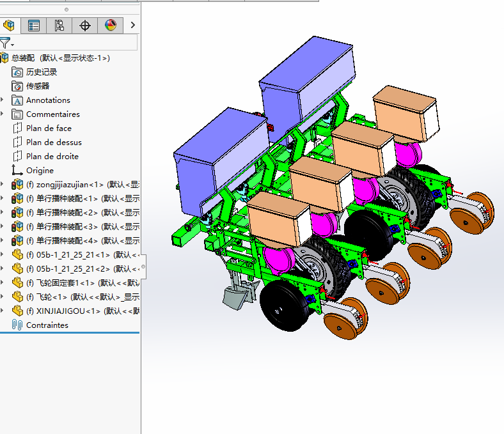Image resolution: width=504 pixels, height=434 pixels.
Task: Expand the Annotations node
Action: (3, 100)
